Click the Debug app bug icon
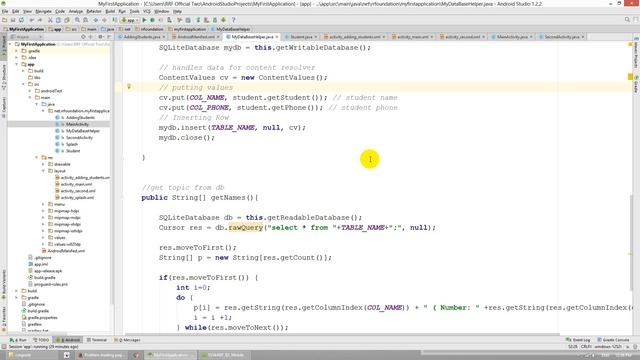This screenshot has height=360, width=640. tap(152, 20)
